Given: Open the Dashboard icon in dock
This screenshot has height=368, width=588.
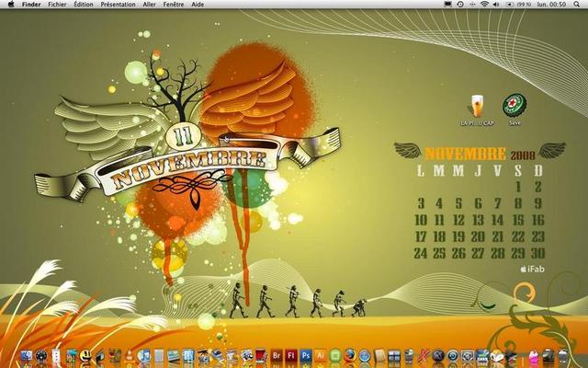Looking at the screenshot, I should [41, 355].
